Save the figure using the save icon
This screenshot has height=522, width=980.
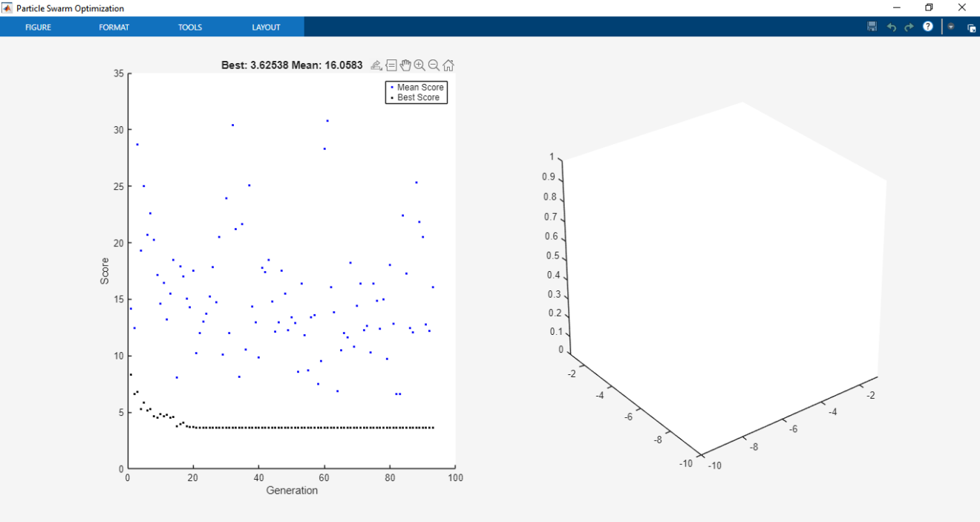tap(872, 27)
